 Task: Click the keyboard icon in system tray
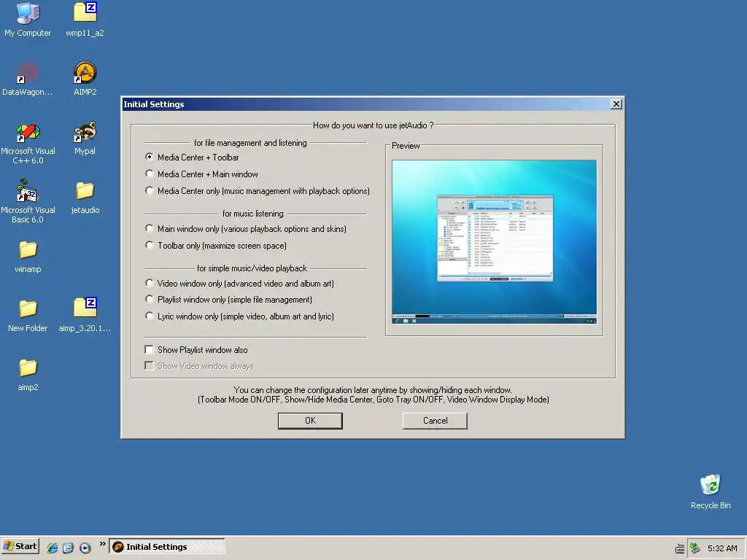click(x=680, y=548)
